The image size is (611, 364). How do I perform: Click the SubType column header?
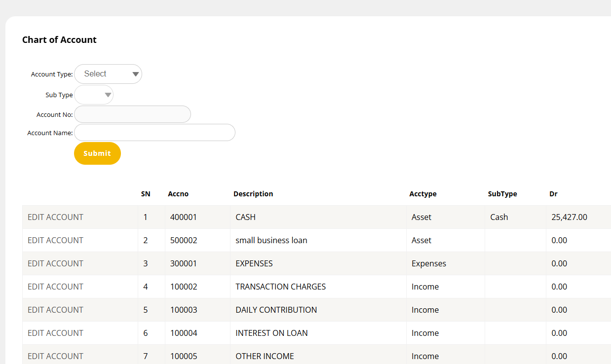coord(502,194)
